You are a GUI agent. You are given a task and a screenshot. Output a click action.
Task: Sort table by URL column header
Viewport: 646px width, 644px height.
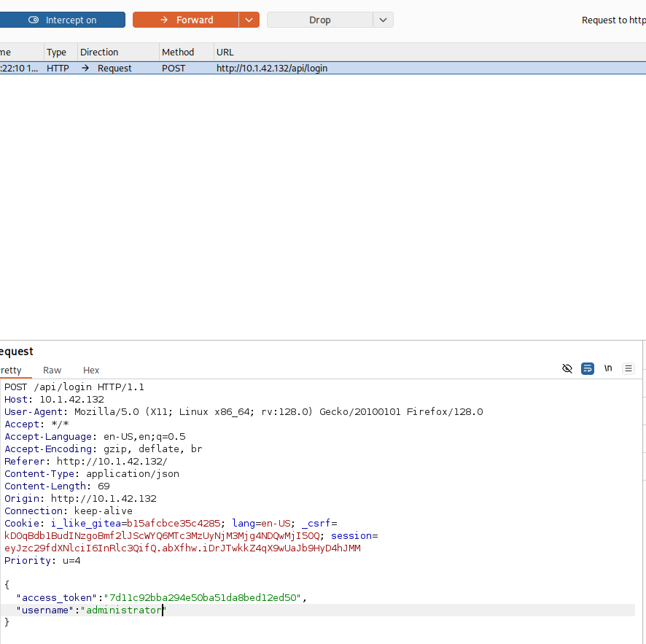225,52
